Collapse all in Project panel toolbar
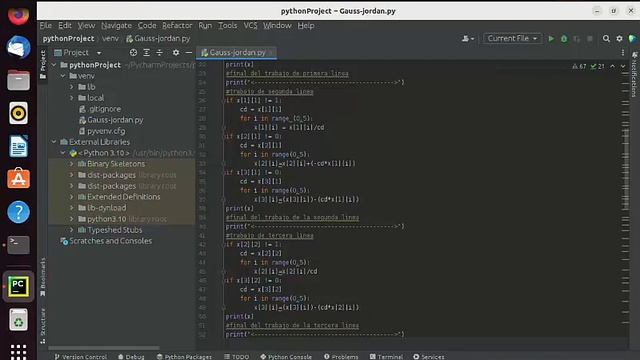640x360 pixels. 159,53
